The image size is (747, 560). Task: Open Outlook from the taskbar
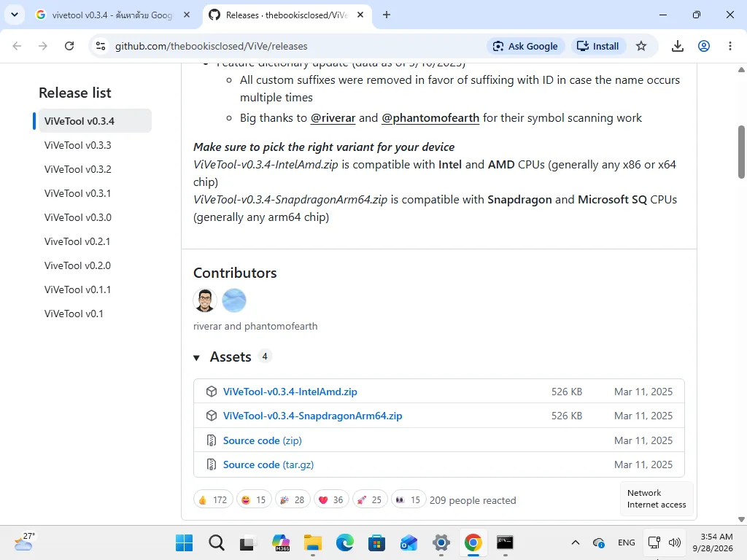[409, 542]
